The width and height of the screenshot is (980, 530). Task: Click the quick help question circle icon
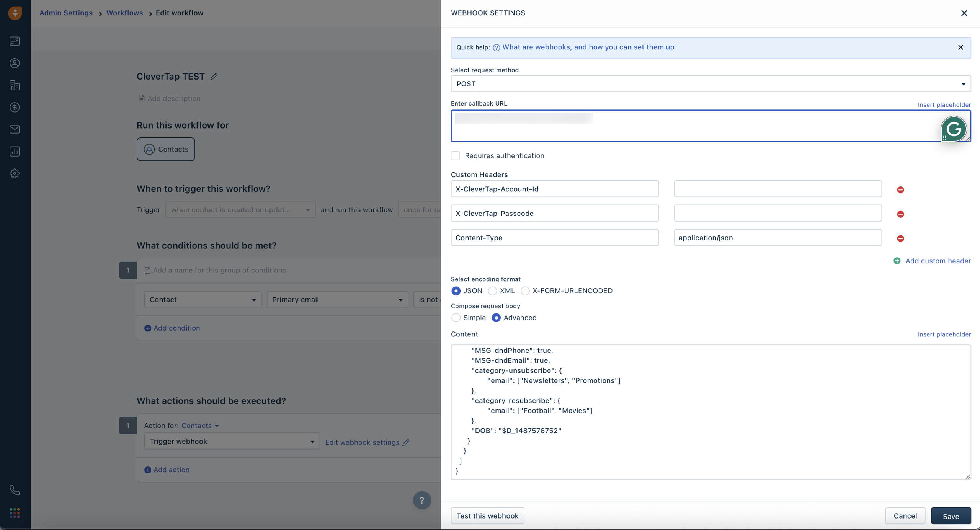496,47
